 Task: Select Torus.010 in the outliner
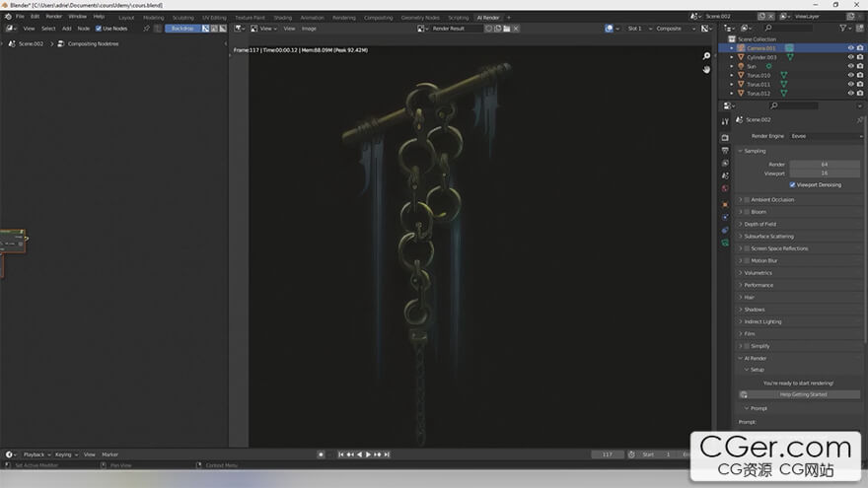(759, 75)
